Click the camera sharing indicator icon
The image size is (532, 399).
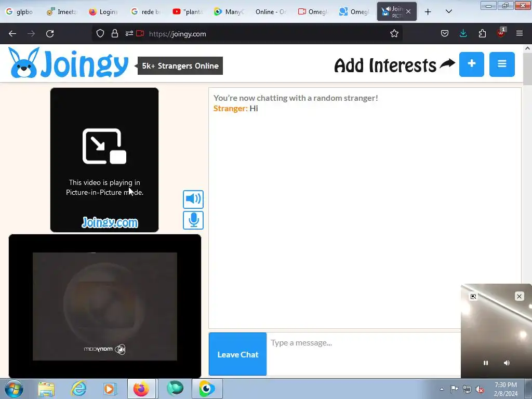click(140, 34)
